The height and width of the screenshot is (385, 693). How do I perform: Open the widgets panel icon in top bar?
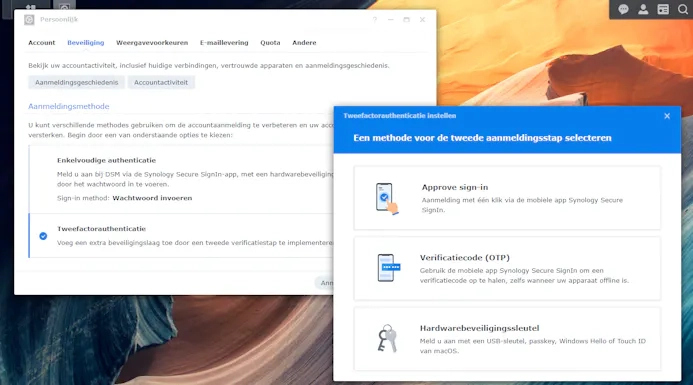pos(663,9)
